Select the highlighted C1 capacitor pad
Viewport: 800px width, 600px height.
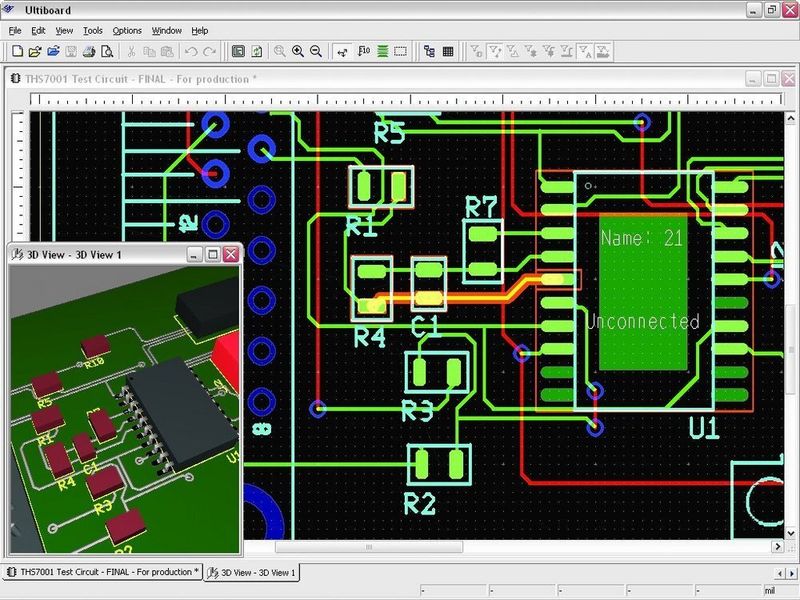pos(429,298)
